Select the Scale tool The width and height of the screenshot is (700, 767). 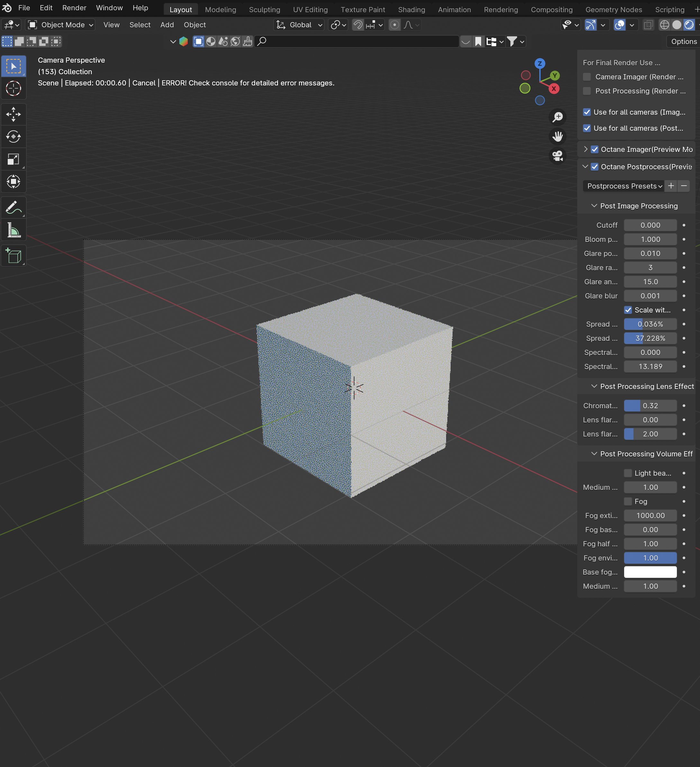[x=13, y=159]
